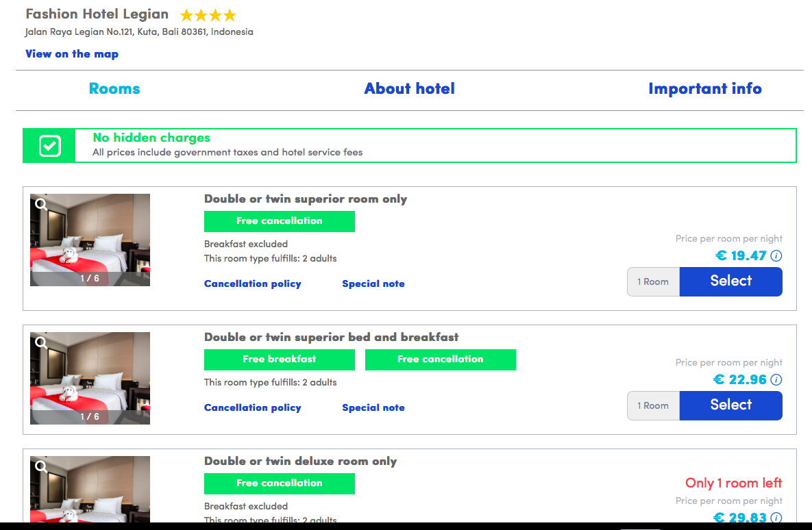
Task: Switch to the Rooms tab
Action: [114, 89]
